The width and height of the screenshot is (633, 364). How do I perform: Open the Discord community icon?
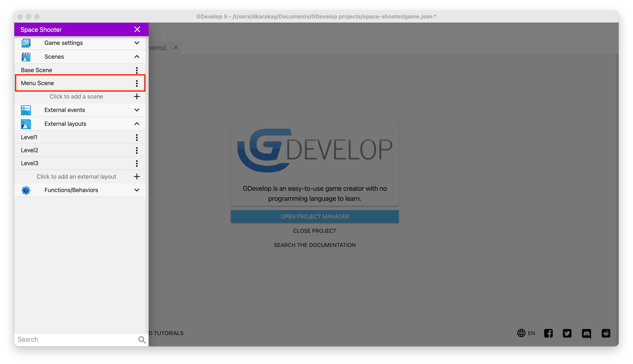586,333
